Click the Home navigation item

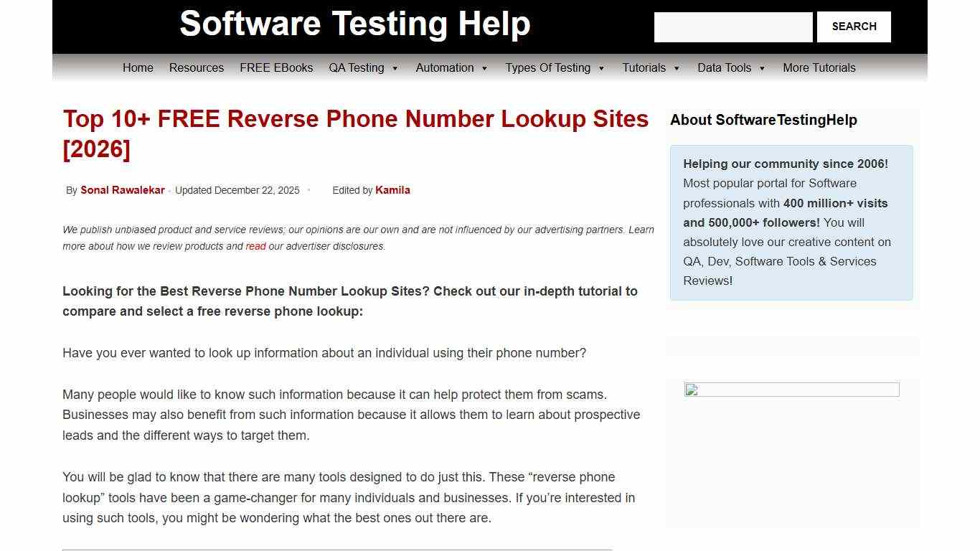tap(138, 67)
